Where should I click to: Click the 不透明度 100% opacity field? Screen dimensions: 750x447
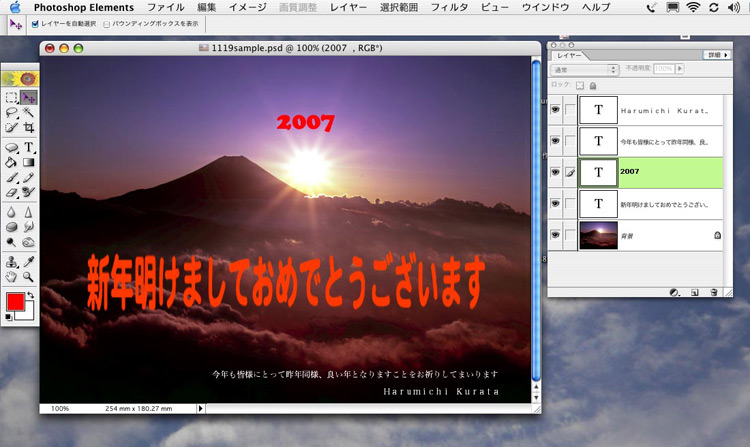663,69
